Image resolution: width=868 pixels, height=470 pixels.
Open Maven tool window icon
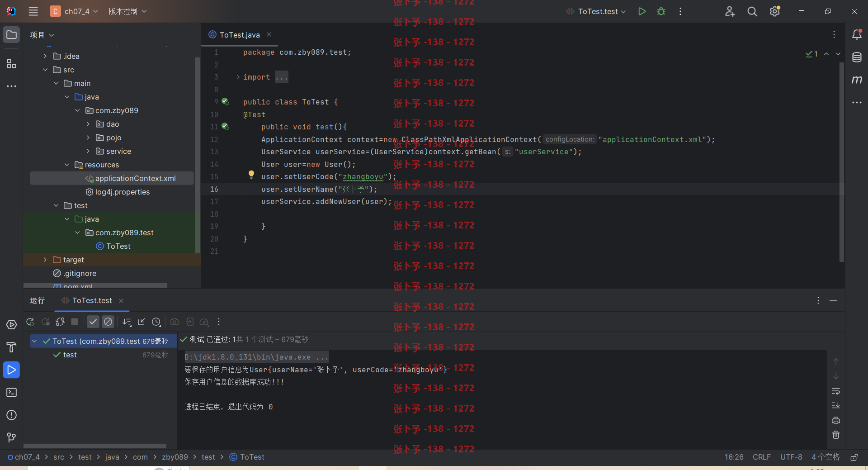(857, 80)
